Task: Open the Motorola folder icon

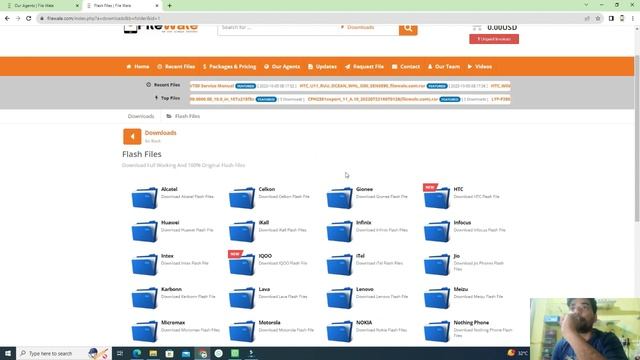Action: [x=242, y=331]
